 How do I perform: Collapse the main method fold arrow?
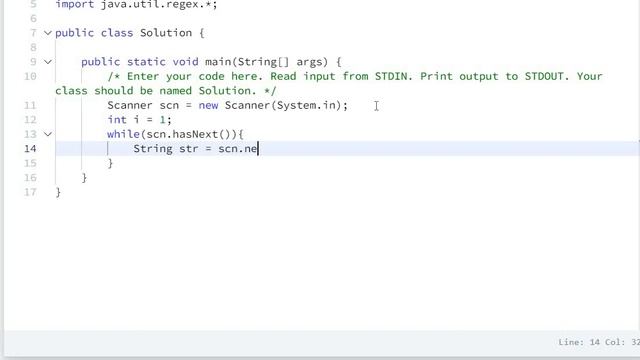coord(48,62)
